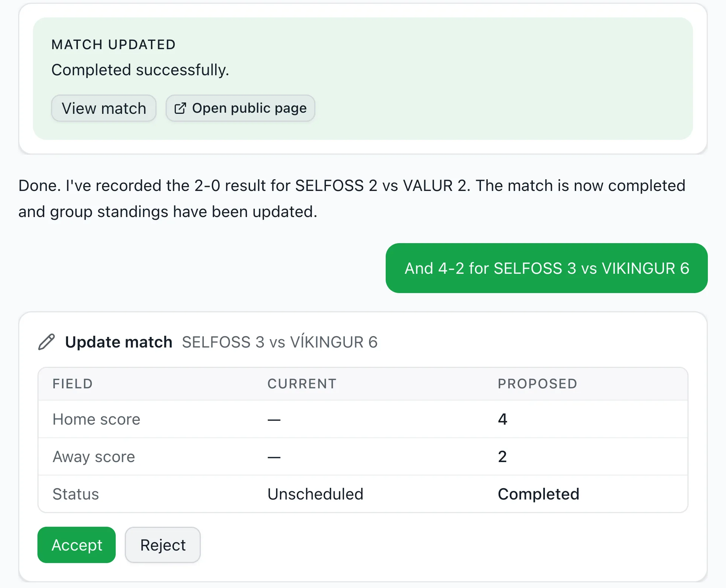Click the Status row label
Viewport: 726px width, 588px height.
pyautogui.click(x=76, y=494)
